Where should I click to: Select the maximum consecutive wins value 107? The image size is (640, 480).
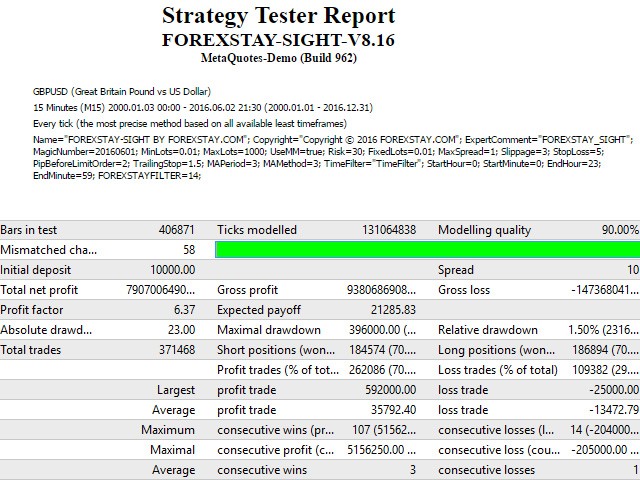(x=384, y=430)
